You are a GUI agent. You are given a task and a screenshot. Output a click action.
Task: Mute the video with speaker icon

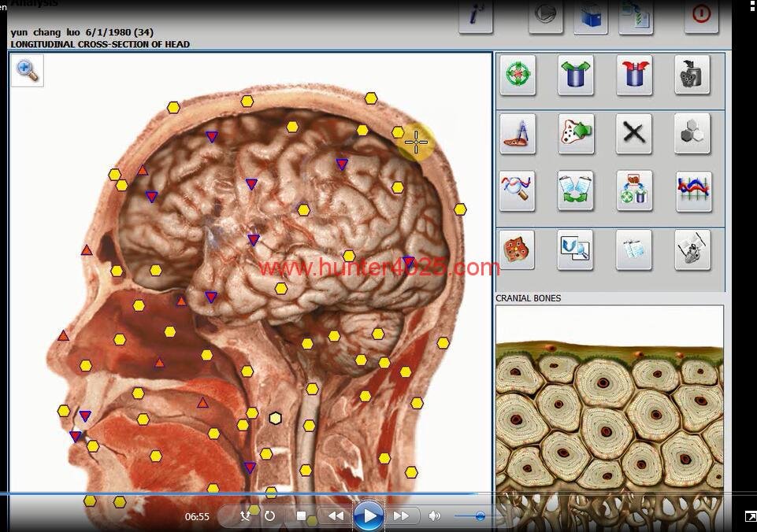tap(434, 516)
